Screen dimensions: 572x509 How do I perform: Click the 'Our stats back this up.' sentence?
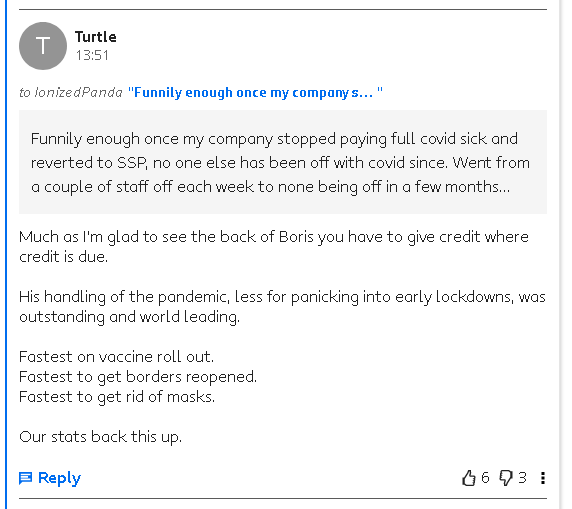100,437
